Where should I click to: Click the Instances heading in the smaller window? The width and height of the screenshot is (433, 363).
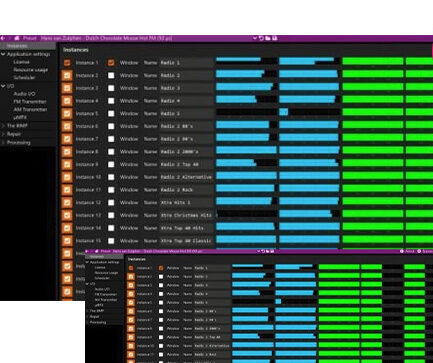point(137,259)
